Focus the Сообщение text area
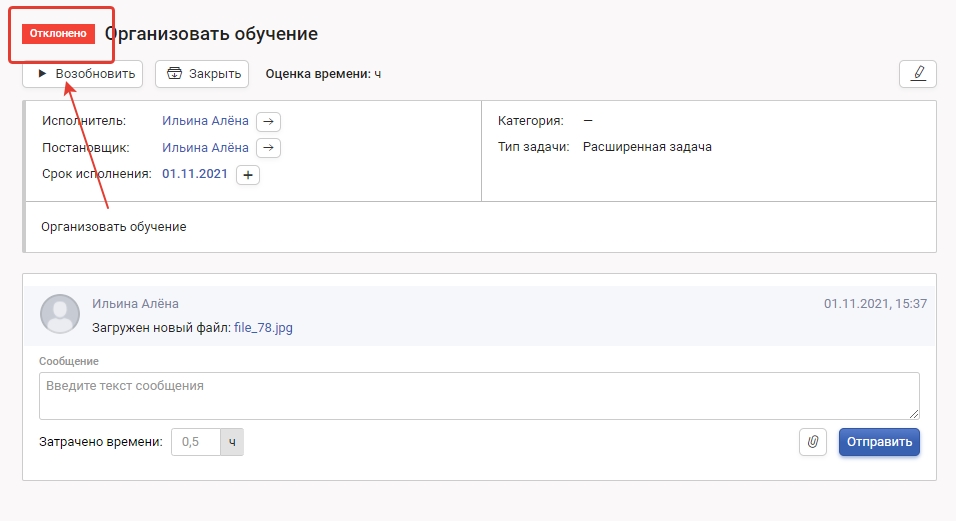Viewport: 956px width, 521px height. (478, 396)
